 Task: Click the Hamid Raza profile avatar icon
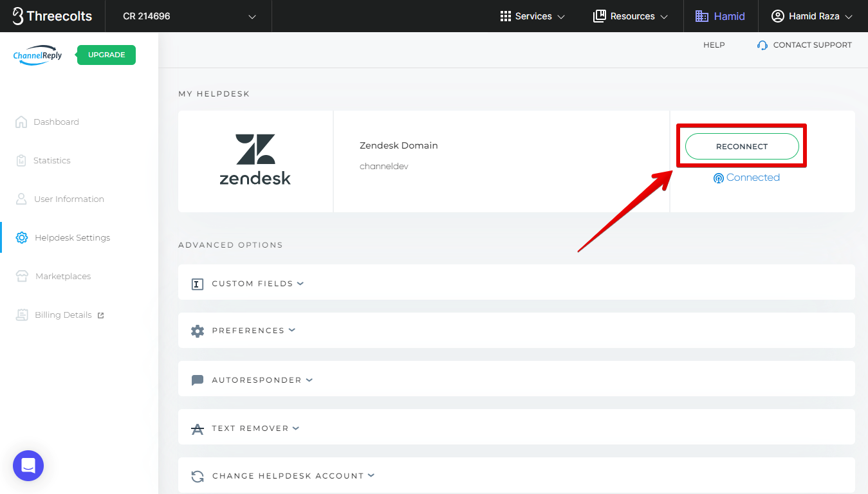click(777, 16)
